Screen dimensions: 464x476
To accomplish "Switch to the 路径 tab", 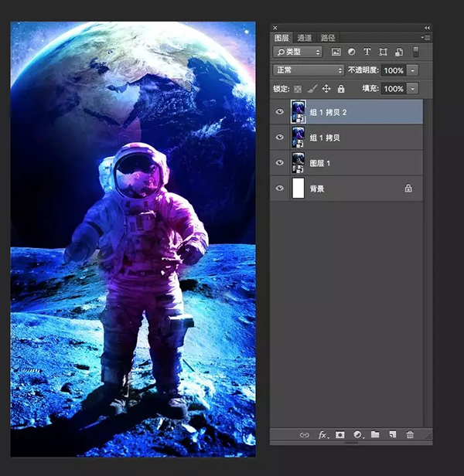I will (x=327, y=37).
